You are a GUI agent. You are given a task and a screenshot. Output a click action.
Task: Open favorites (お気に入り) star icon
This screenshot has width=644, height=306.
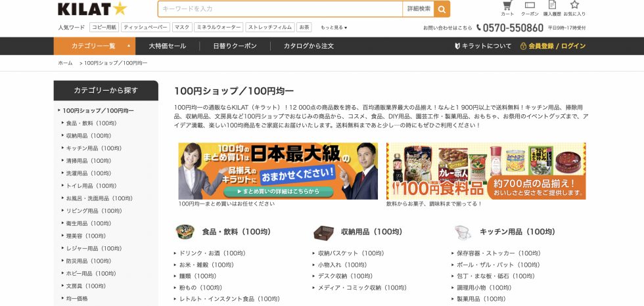coord(574,7)
